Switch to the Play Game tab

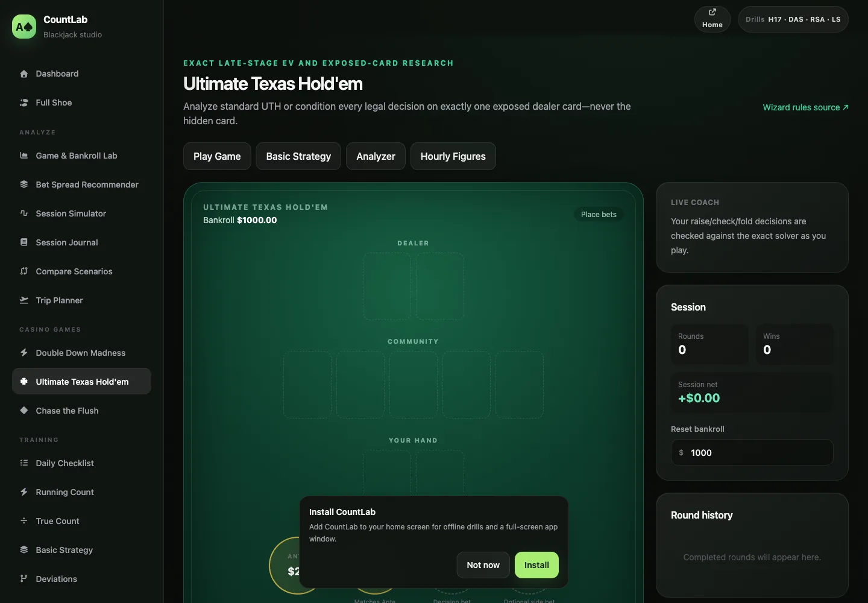(x=217, y=156)
